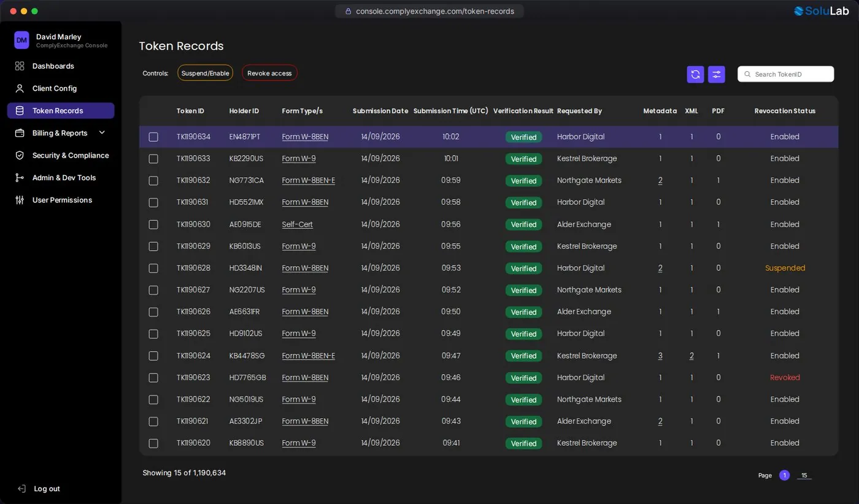Check the row TK1190628 checkbox
859x504 pixels.
[x=153, y=269]
